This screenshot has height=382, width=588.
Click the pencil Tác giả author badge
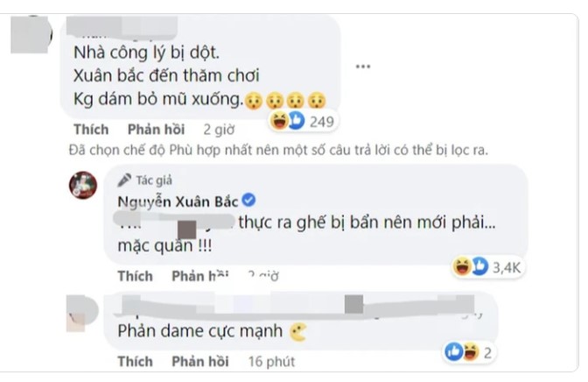pyautogui.click(x=144, y=180)
